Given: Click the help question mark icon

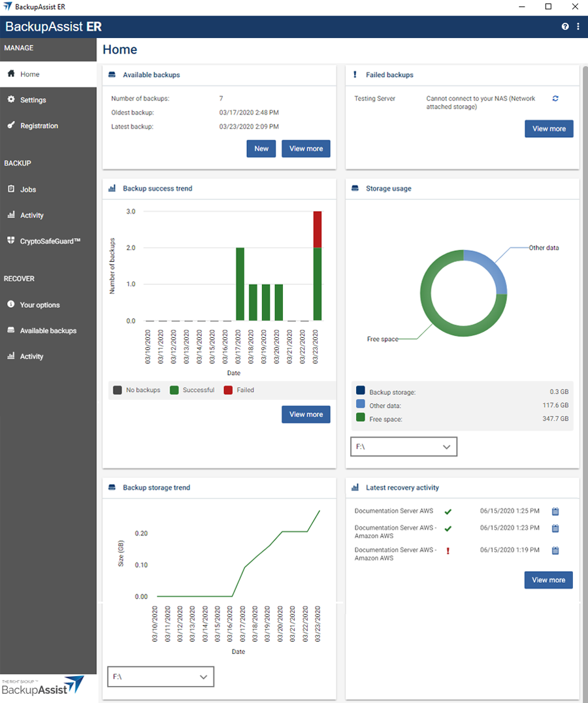Looking at the screenshot, I should [x=565, y=26].
